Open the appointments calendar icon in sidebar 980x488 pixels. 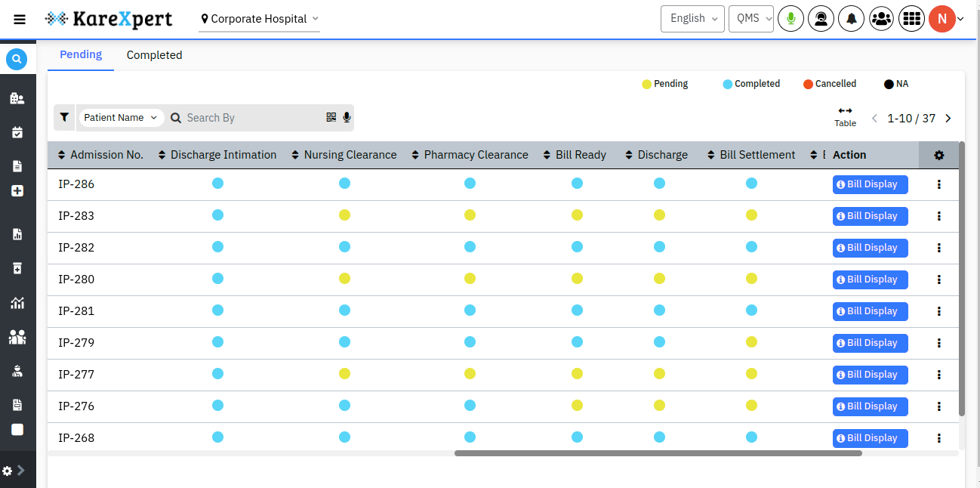point(17,131)
